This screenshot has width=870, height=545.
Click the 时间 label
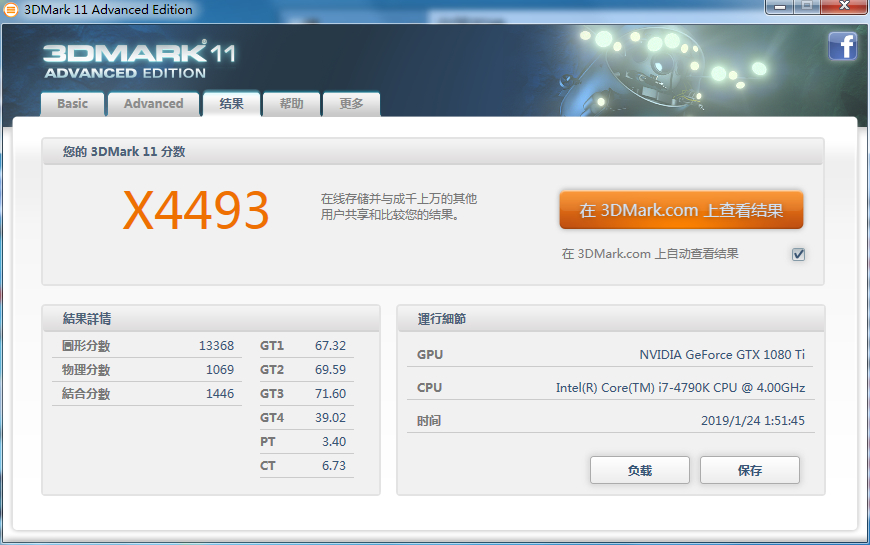coord(429,421)
